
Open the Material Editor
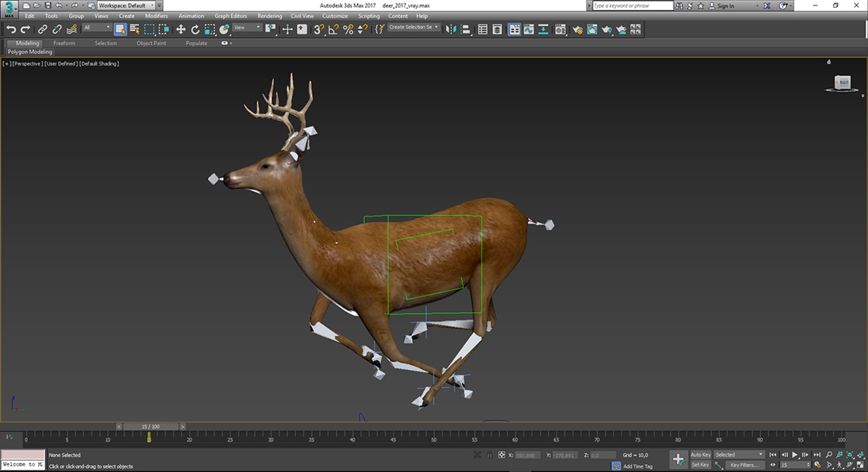tap(561, 29)
